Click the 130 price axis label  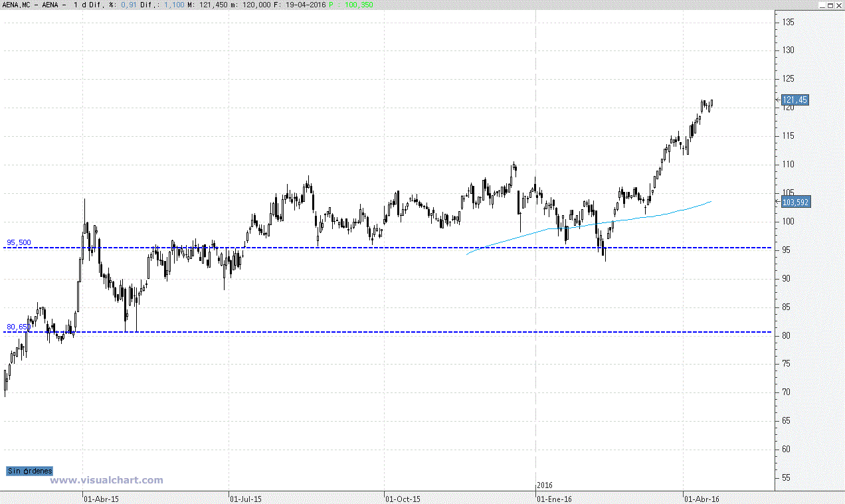pos(789,51)
